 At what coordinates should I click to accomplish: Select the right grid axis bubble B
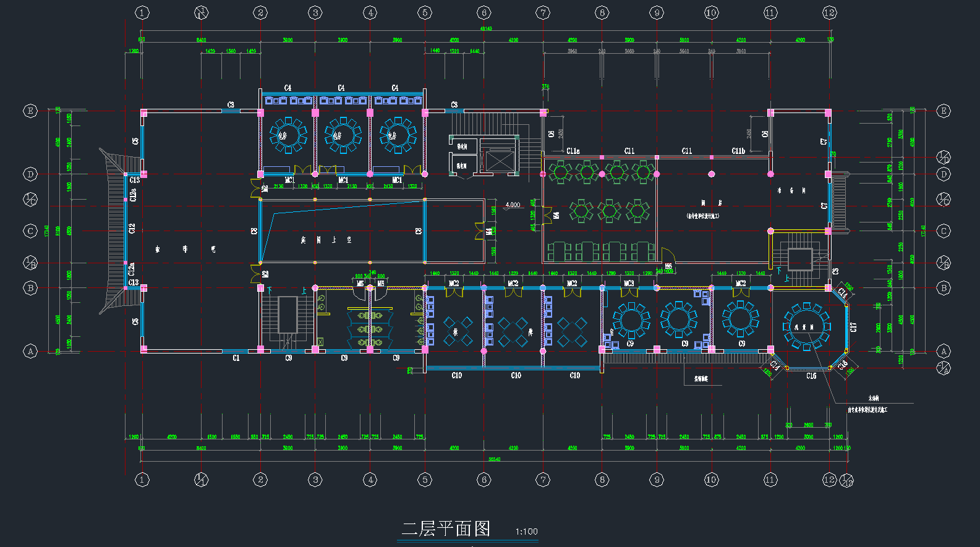944,288
